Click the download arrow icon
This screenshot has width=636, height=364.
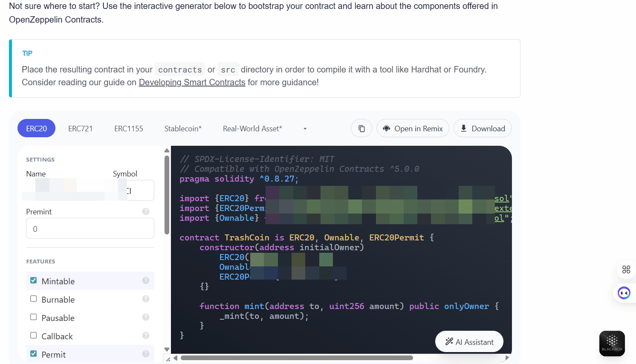[463, 128]
